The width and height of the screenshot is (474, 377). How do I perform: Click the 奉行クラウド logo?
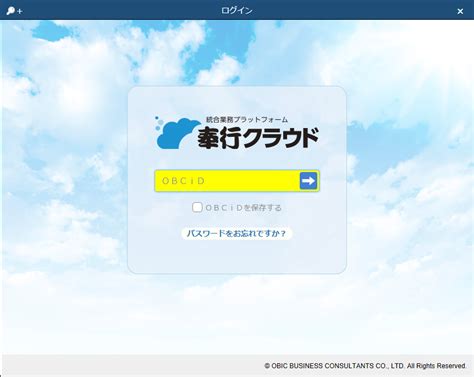[236, 133]
